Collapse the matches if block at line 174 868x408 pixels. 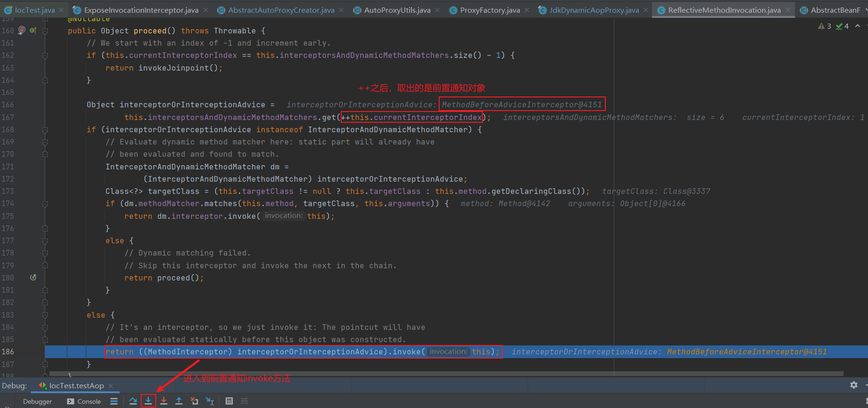tap(45, 204)
